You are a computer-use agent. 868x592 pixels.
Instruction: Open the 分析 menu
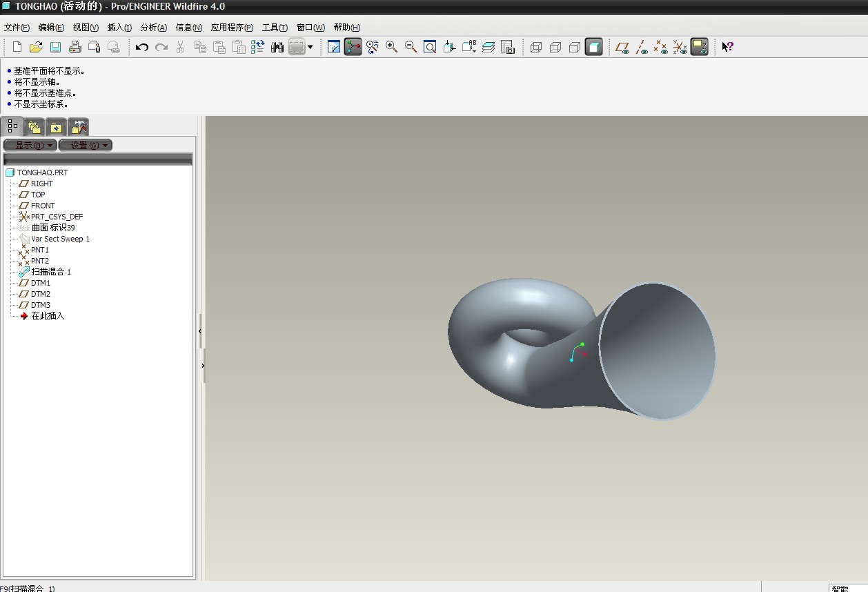click(x=153, y=28)
